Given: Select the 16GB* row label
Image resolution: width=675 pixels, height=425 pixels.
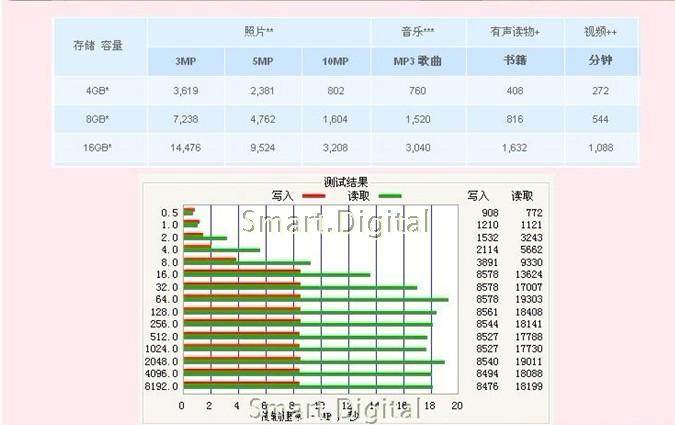Looking at the screenshot, I should pyautogui.click(x=99, y=148).
